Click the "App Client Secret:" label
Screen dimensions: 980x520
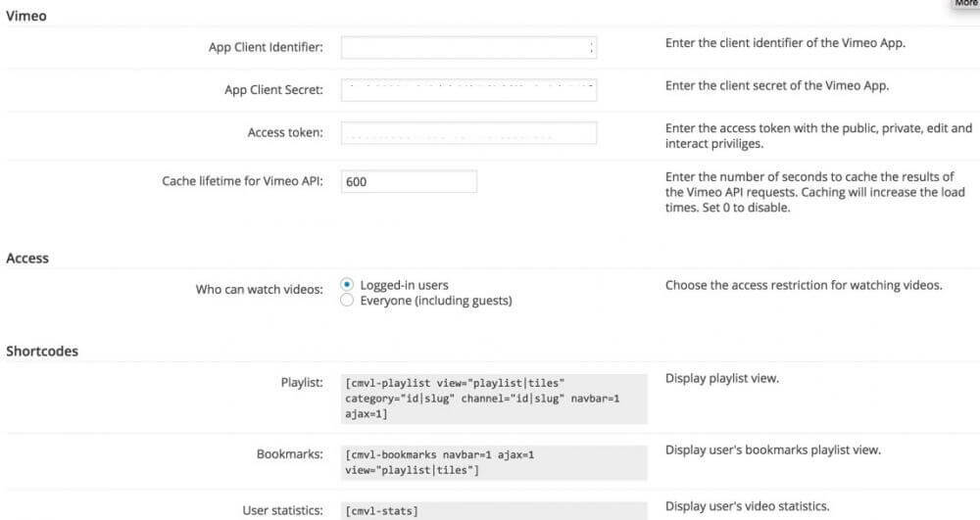pyautogui.click(x=273, y=90)
